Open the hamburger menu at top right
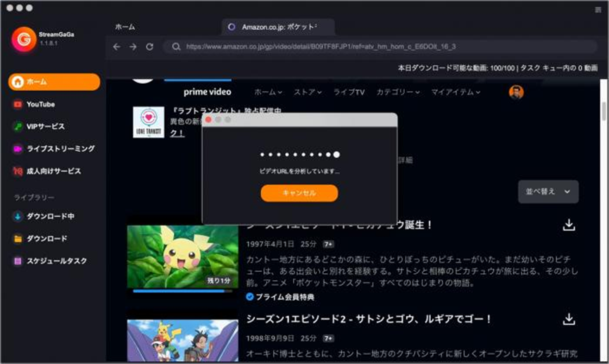 598,10
